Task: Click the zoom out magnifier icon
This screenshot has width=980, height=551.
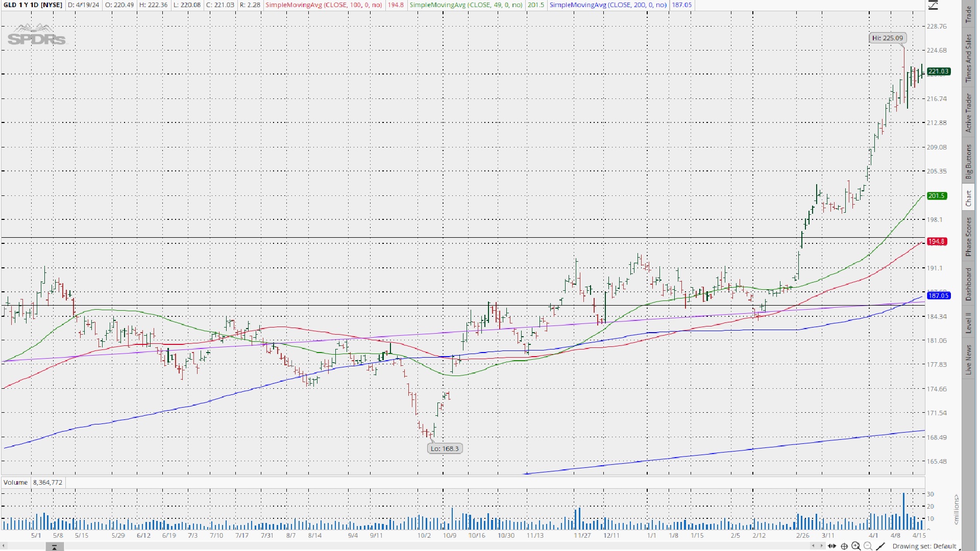Action: pyautogui.click(x=868, y=546)
